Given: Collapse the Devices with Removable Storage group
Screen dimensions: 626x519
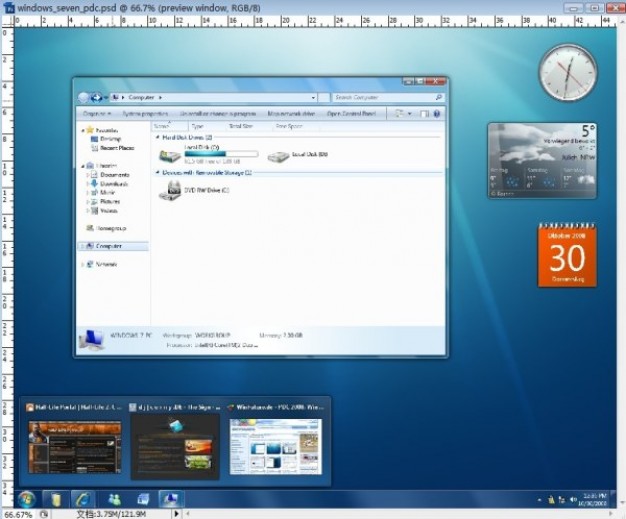Looking at the screenshot, I should [x=157, y=173].
